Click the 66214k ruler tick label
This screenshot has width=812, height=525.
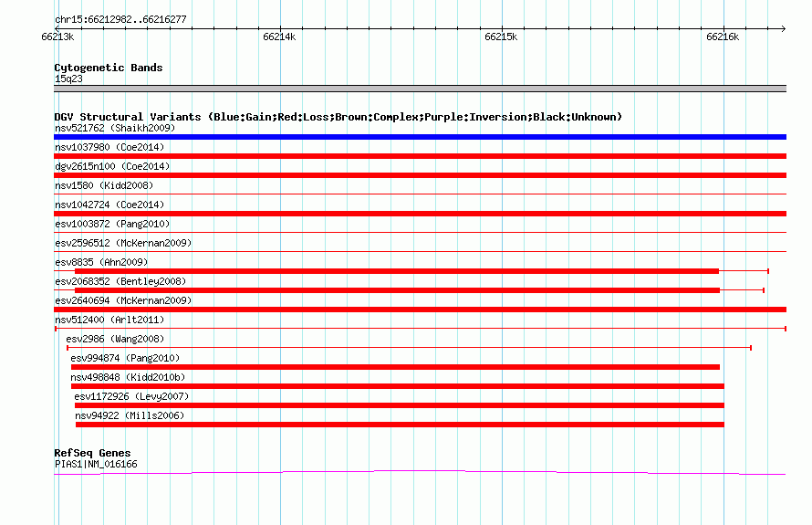click(279, 37)
